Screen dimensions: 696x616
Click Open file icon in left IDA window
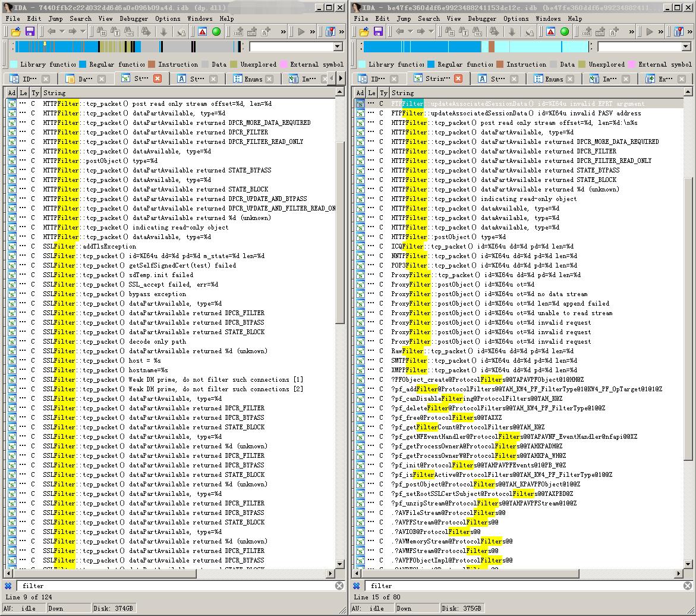[x=16, y=32]
